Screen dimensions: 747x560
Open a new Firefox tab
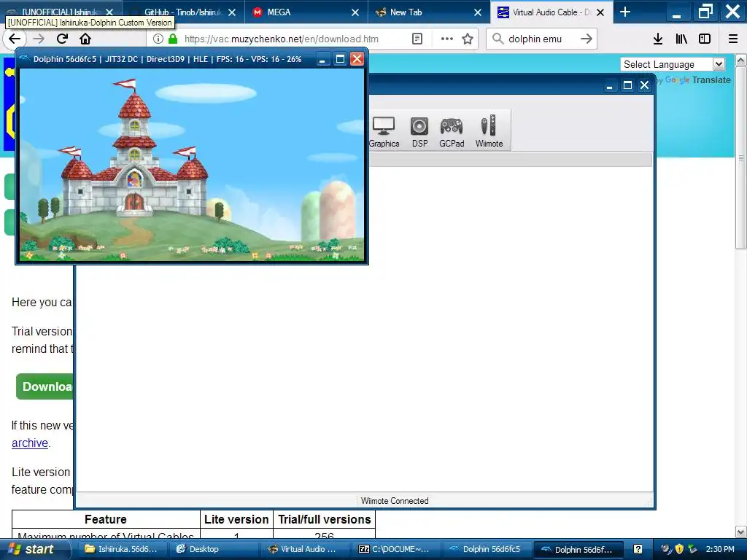(625, 12)
